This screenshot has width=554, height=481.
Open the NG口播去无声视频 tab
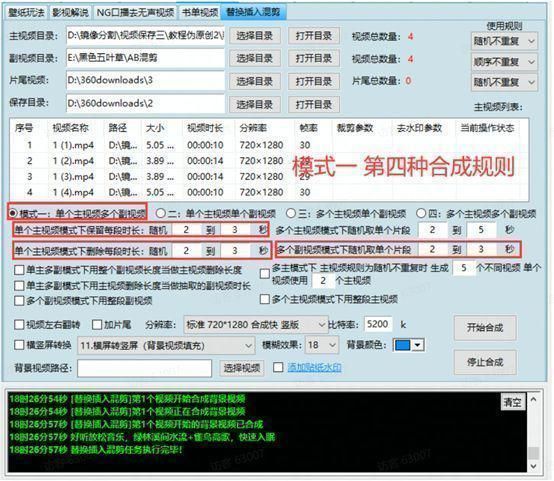click(x=135, y=13)
